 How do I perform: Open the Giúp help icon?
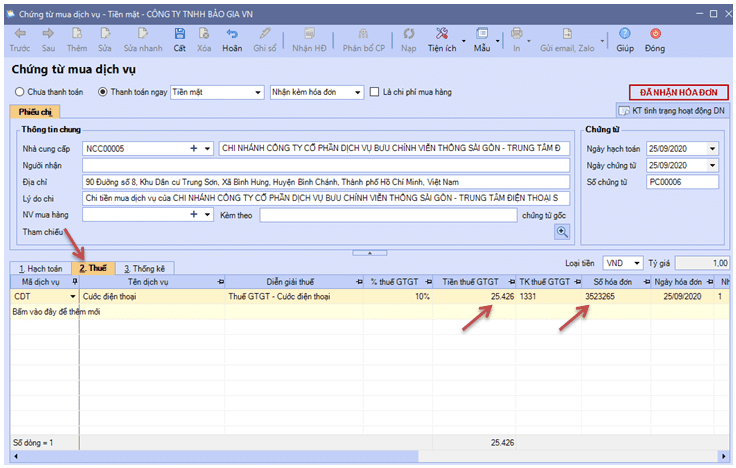(625, 38)
